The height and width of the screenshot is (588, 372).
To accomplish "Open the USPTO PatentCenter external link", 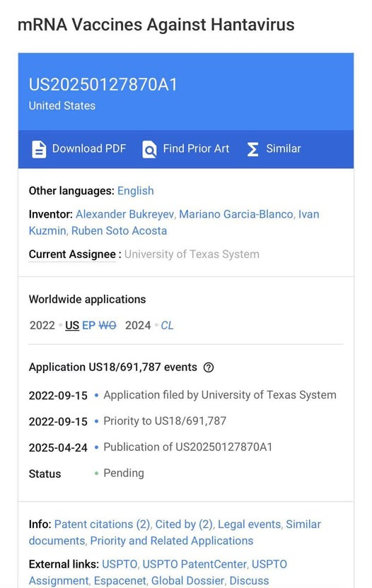I will pyautogui.click(x=194, y=565).
